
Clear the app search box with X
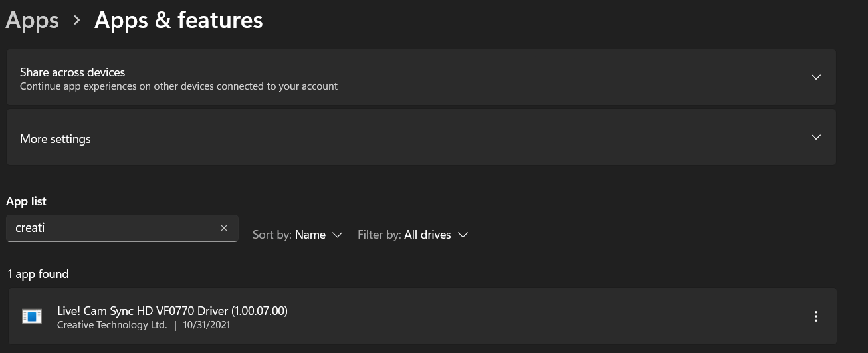[224, 228]
